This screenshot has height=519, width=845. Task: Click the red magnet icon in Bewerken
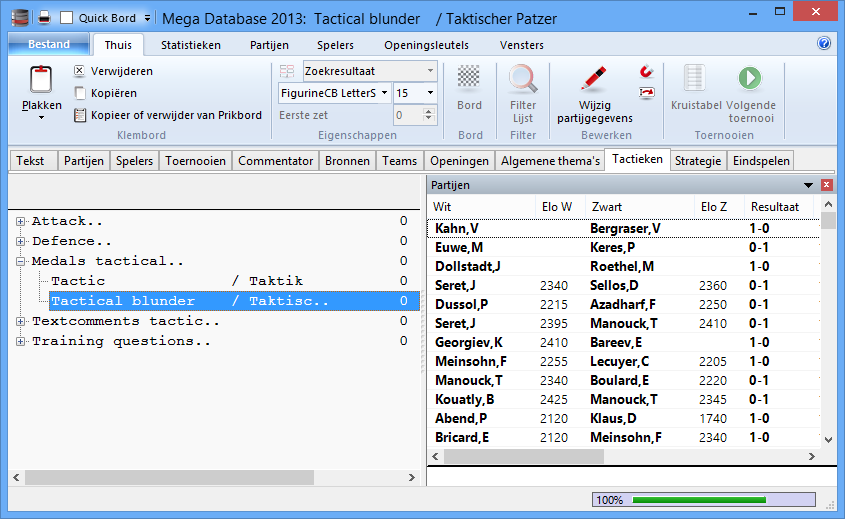(x=646, y=71)
